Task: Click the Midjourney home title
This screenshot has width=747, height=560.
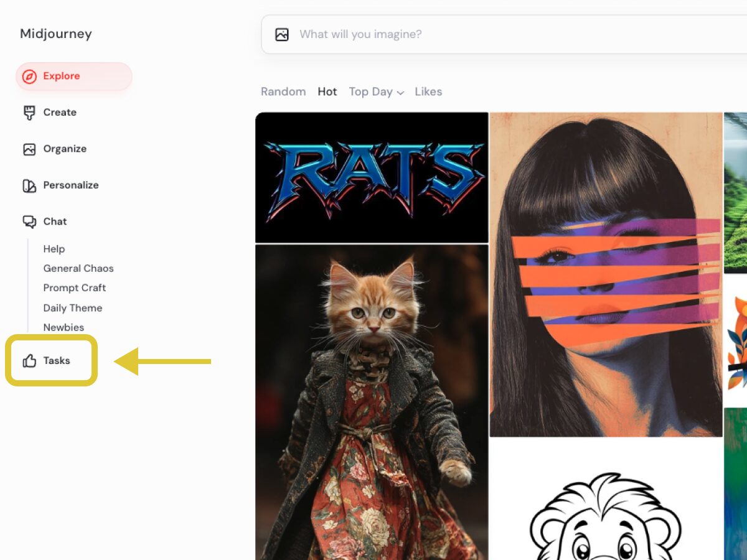Action: click(55, 34)
